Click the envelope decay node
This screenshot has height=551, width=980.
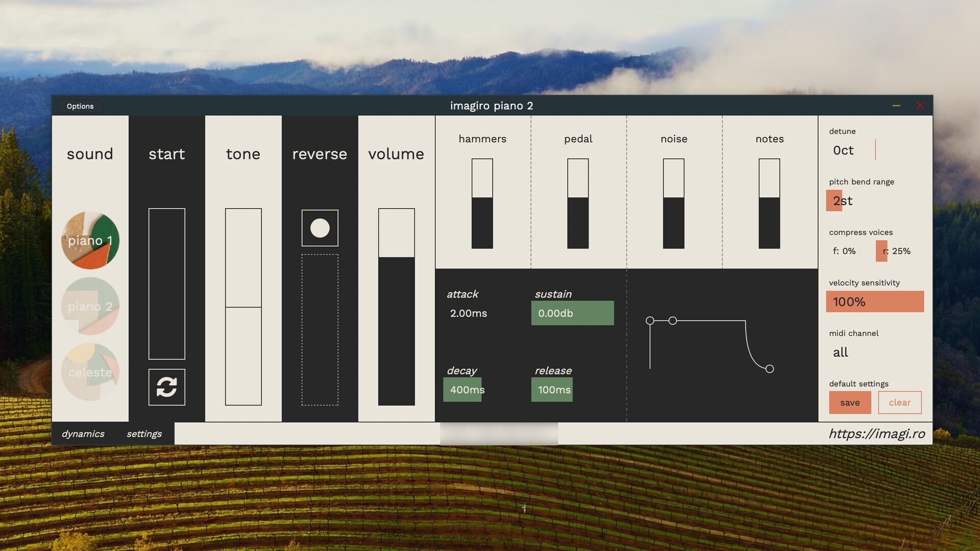point(673,321)
